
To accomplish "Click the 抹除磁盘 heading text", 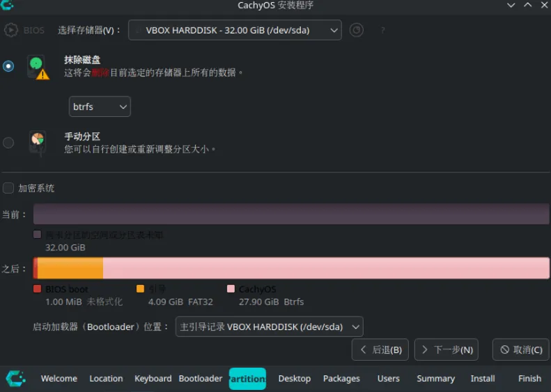I will 82,60.
